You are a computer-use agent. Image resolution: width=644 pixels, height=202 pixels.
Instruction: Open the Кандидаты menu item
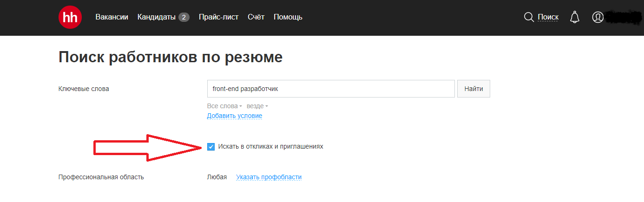click(x=156, y=17)
